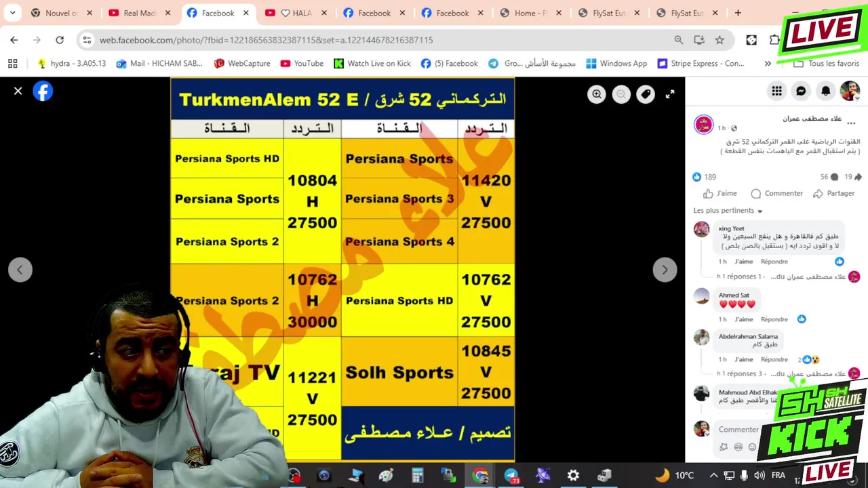Open post options three-dot menu
This screenshot has width=868, height=488.
click(851, 123)
